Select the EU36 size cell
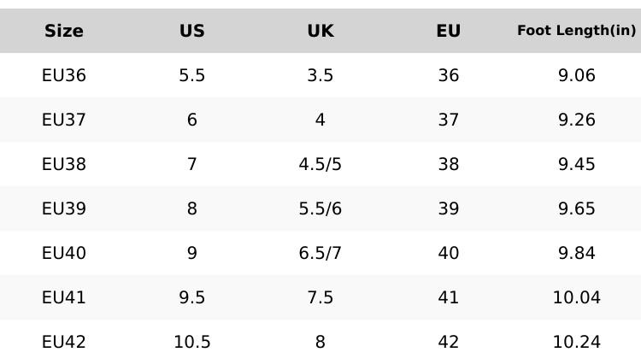Screen dimensions: 641x364 pos(64,75)
